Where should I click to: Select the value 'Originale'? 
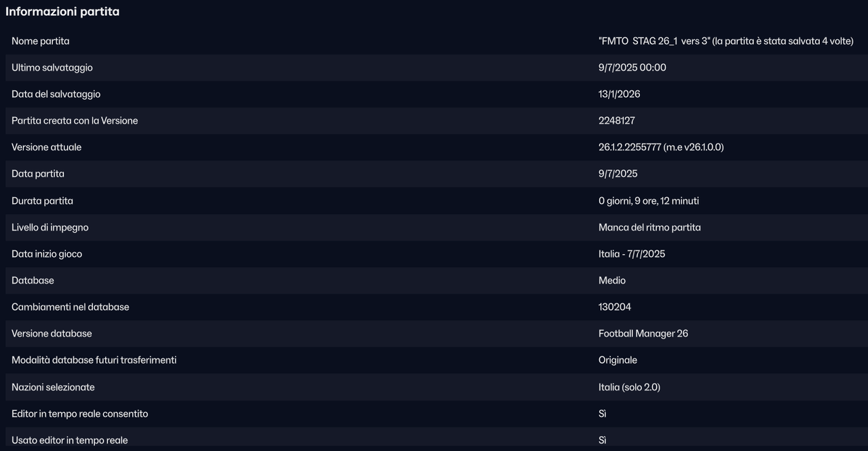coord(618,360)
